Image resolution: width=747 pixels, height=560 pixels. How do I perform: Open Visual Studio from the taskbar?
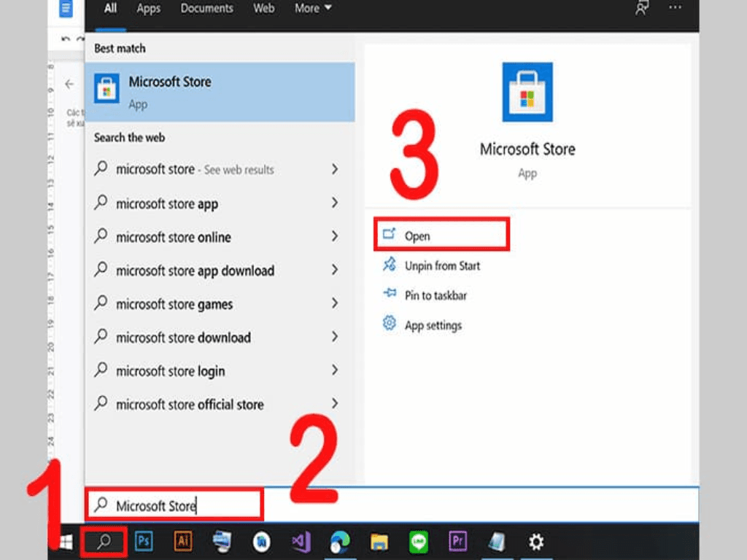click(301, 542)
